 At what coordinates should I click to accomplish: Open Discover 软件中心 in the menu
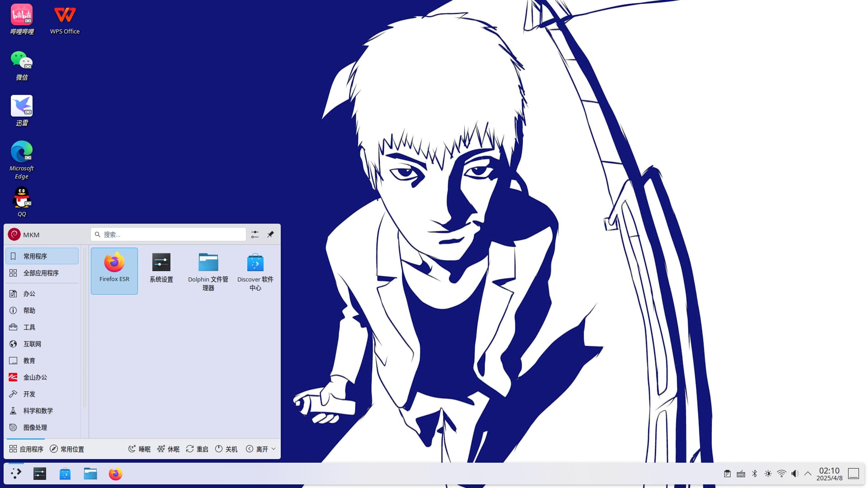[x=255, y=271]
